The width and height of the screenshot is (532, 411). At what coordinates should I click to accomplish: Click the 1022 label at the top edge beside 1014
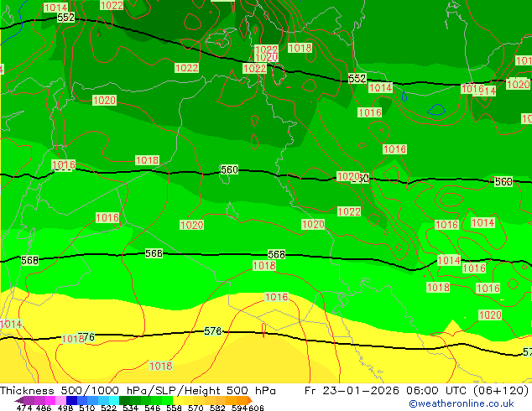point(112,5)
